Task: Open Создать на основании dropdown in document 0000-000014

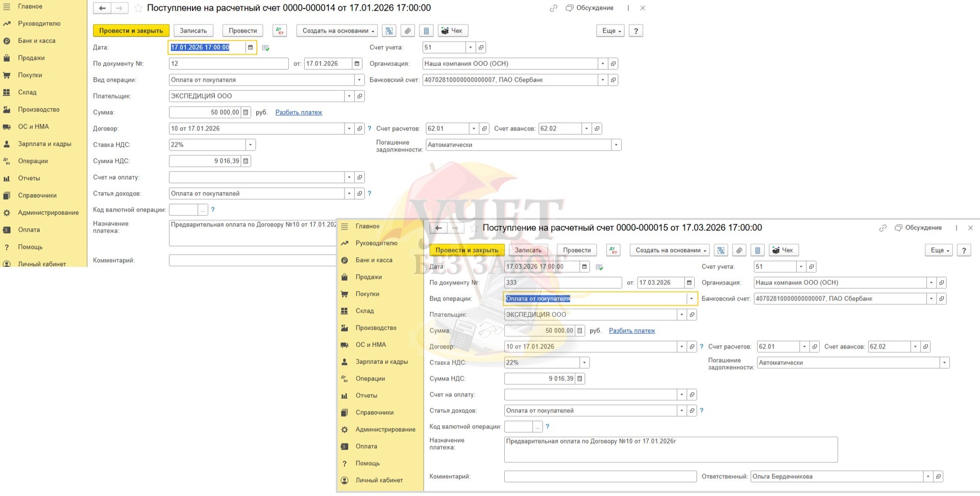Action: click(337, 31)
